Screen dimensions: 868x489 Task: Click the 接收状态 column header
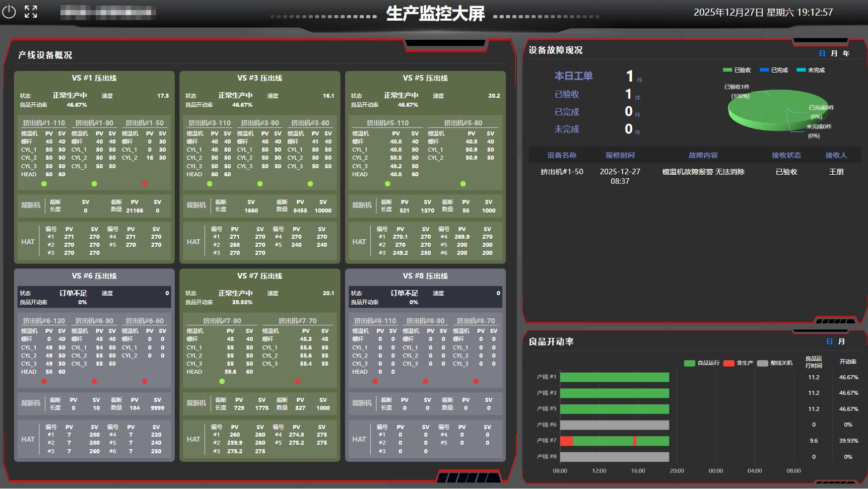click(x=786, y=155)
